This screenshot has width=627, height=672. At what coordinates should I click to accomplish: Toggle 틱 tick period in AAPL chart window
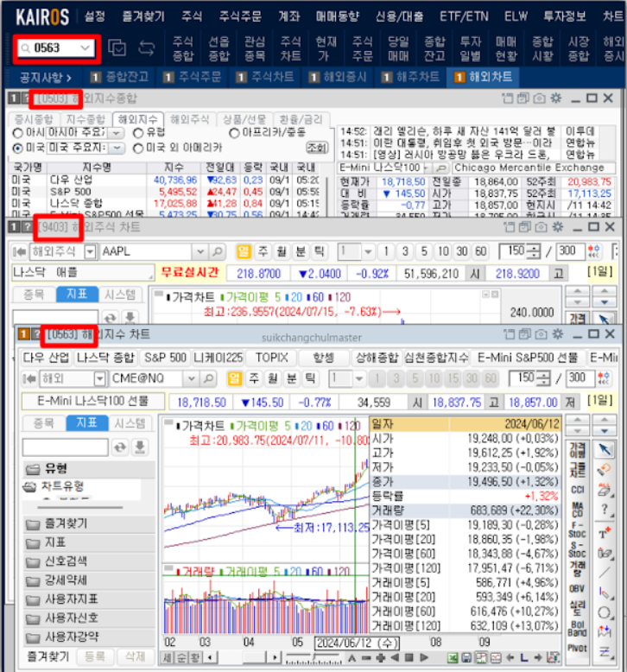320,251
